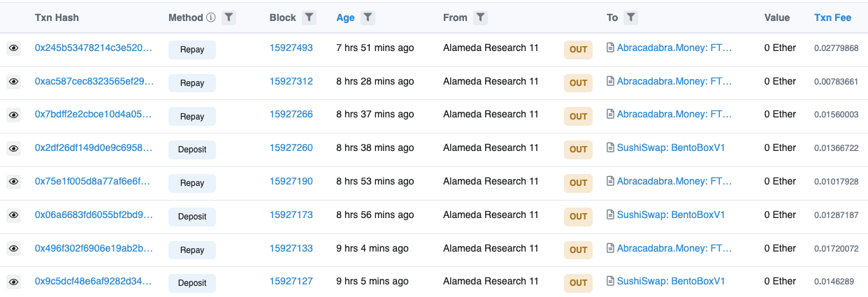Open the Method column filter

click(x=229, y=17)
